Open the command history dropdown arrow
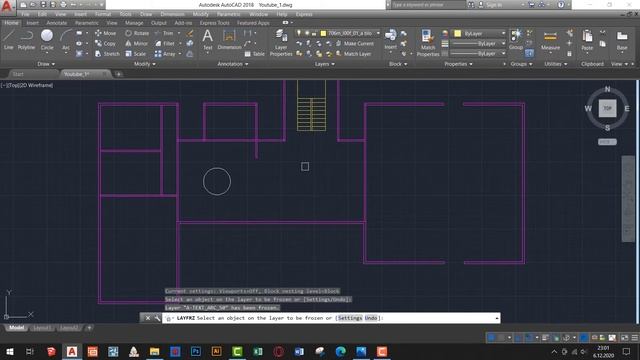Viewport: 640px width, 360px height. [497, 318]
